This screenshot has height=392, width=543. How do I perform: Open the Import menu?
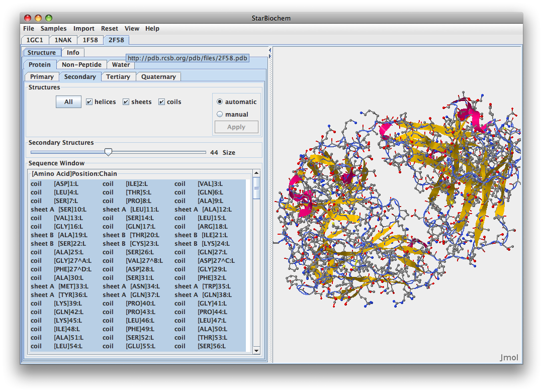(x=83, y=29)
